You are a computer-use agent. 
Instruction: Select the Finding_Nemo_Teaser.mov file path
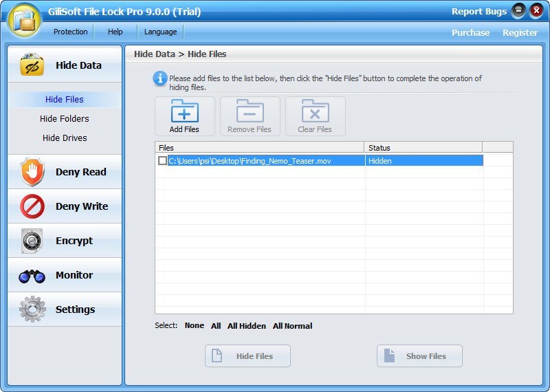pos(250,161)
